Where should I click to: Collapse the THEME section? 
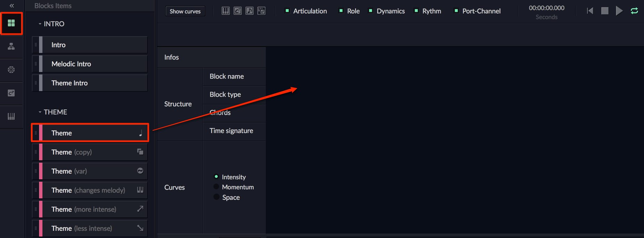coord(40,112)
